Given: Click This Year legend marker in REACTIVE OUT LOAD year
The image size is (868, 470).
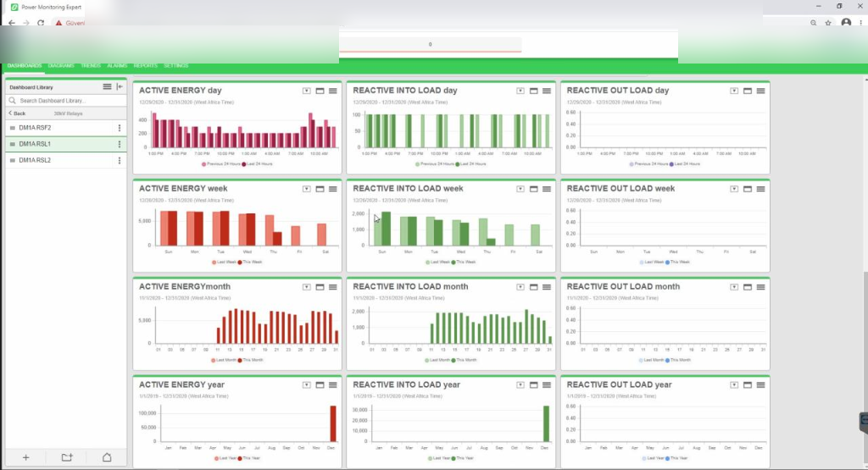Looking at the screenshot, I should point(668,458).
